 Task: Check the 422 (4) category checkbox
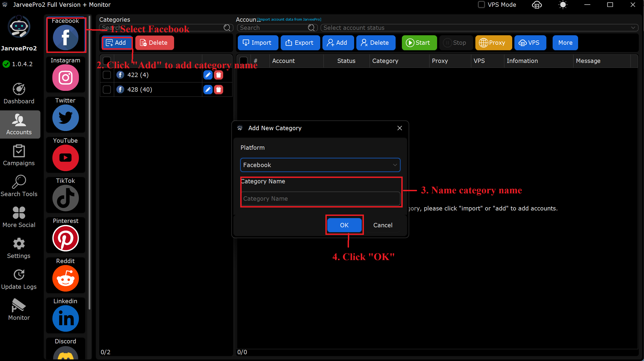[x=107, y=75]
